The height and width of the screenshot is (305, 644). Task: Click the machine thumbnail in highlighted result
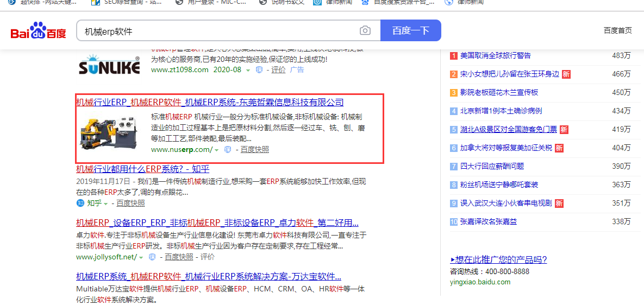coord(109,133)
